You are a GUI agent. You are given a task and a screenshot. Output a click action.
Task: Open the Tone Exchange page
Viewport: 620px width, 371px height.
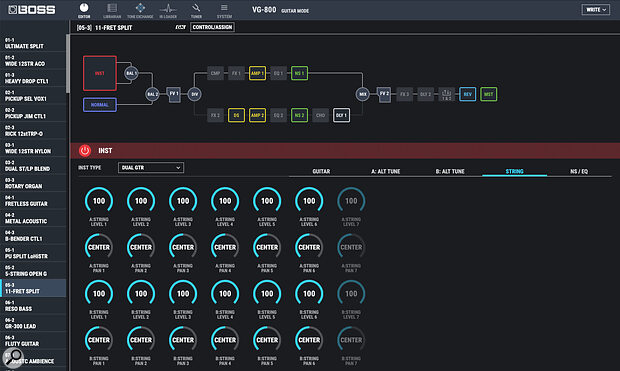140,11
